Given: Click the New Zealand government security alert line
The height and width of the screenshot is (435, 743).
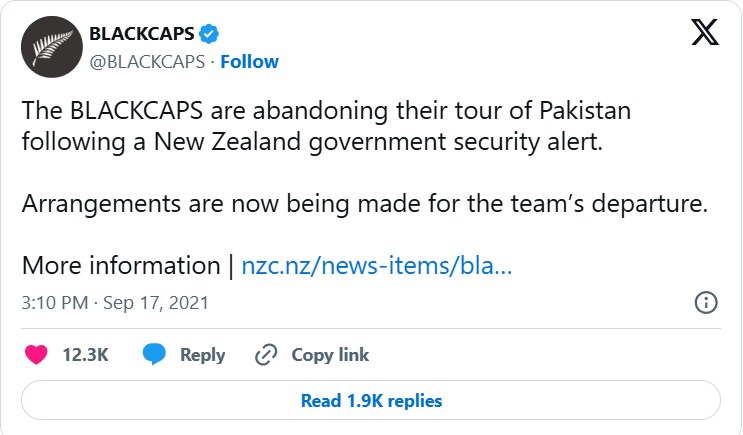Looking at the screenshot, I should click(313, 141).
